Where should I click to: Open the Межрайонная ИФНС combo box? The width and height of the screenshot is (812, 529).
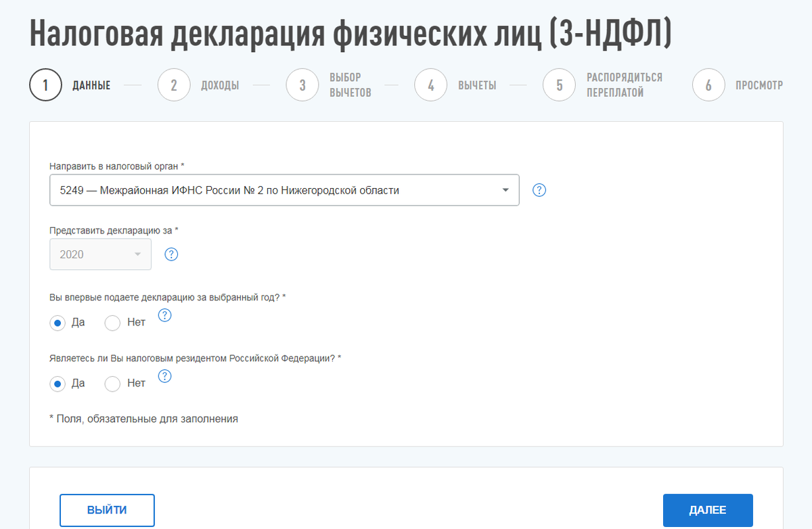tap(284, 190)
